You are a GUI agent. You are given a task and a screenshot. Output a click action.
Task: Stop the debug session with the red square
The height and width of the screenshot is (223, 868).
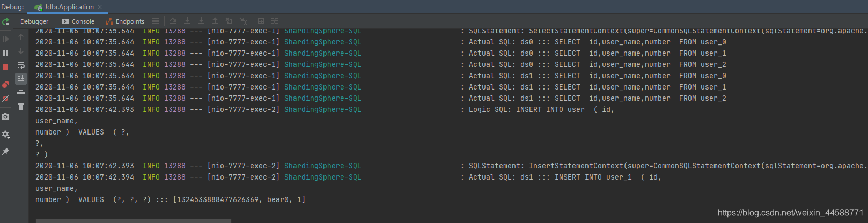coord(5,67)
